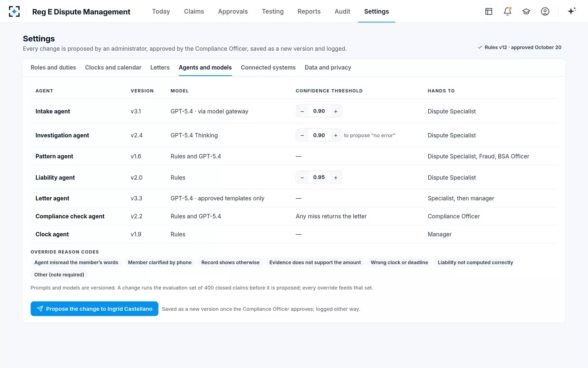Increase Liability agent confidence threshold
The image size is (588, 368).
pos(336,177)
